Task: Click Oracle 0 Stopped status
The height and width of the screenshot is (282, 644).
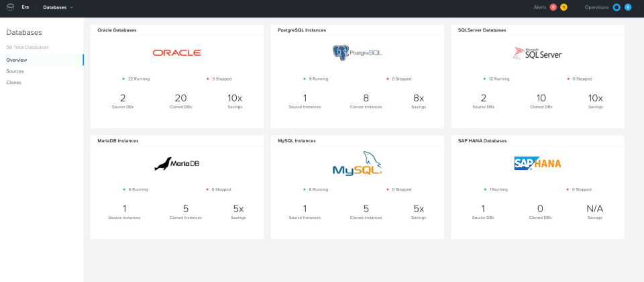Action: coord(219,79)
